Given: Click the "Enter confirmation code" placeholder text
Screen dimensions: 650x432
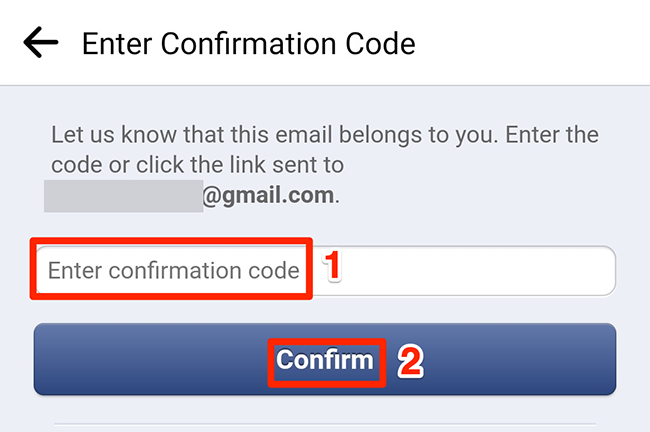Looking at the screenshot, I should pyautogui.click(x=173, y=271).
